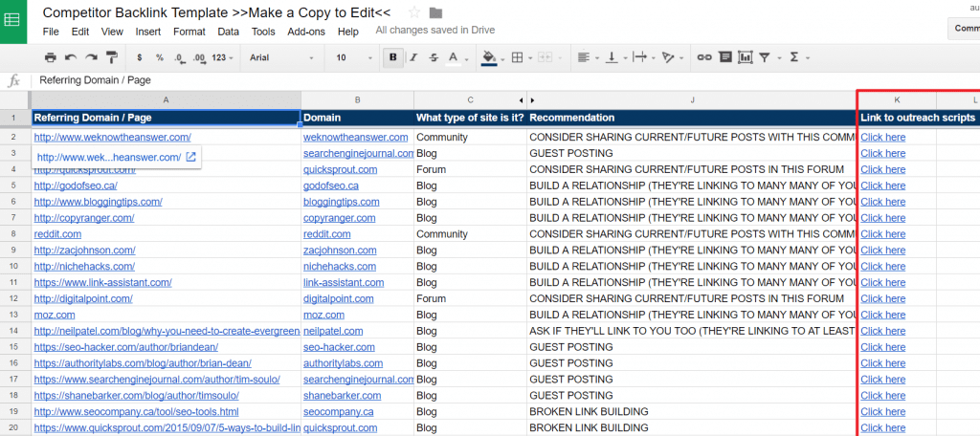Toggle bold formatting
The width and height of the screenshot is (980, 436).
click(x=393, y=57)
